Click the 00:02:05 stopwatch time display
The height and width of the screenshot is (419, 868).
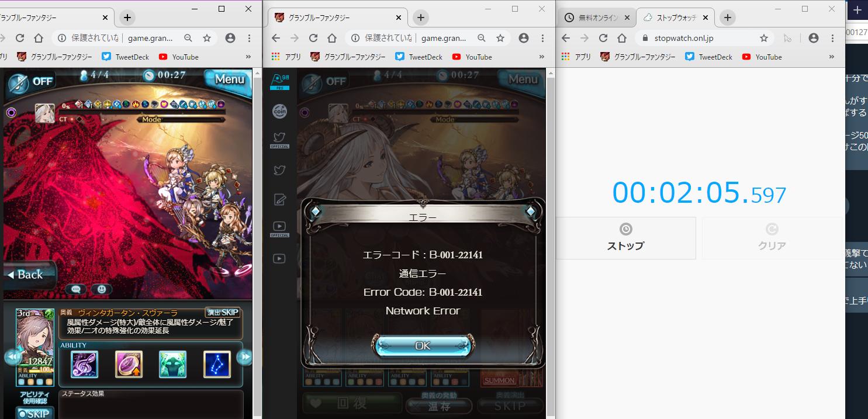699,192
